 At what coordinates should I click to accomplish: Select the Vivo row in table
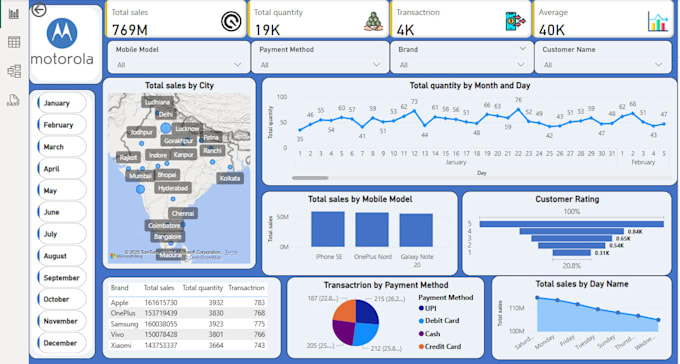(x=188, y=334)
